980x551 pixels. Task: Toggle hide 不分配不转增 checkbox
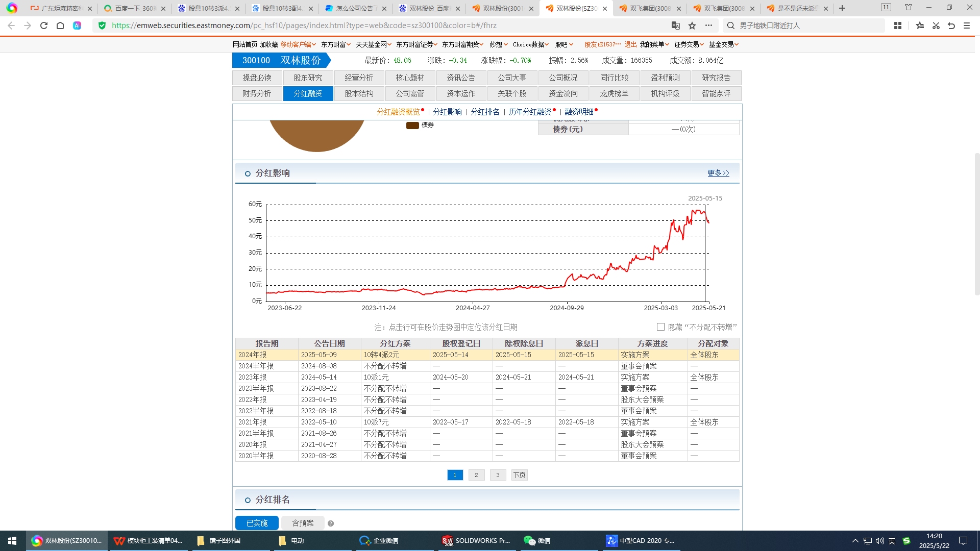pos(660,327)
